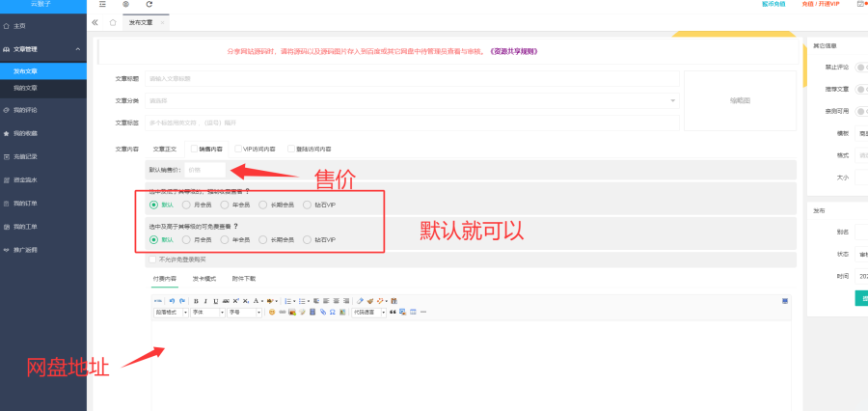Image resolution: width=868 pixels, height=411 pixels.
Task: Toggle the 禁止评论 switch
Action: click(x=861, y=67)
